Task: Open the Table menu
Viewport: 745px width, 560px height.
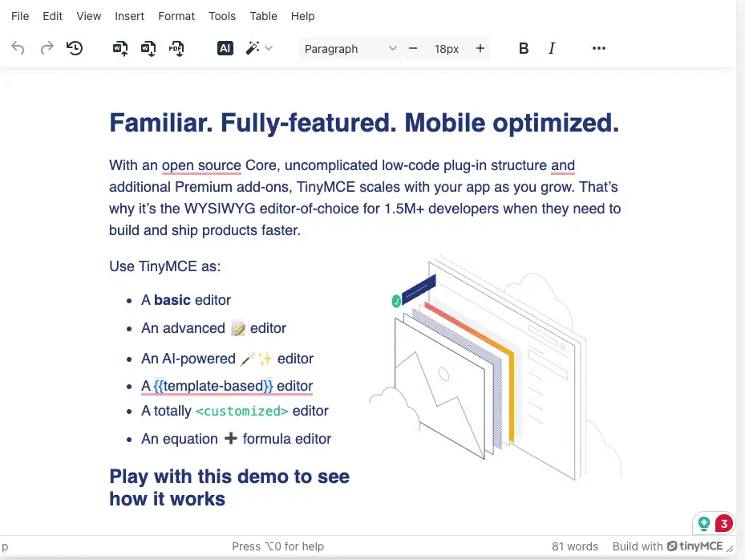Action: click(263, 16)
